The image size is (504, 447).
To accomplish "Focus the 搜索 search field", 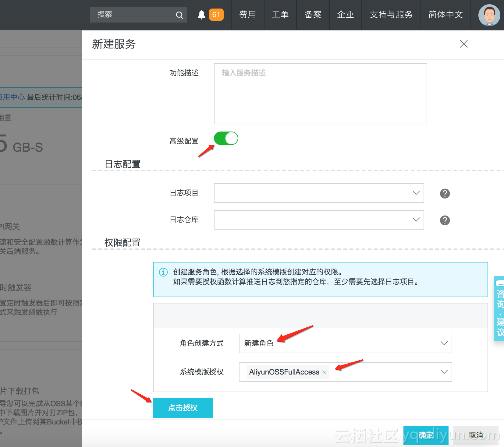I will pyautogui.click(x=130, y=15).
